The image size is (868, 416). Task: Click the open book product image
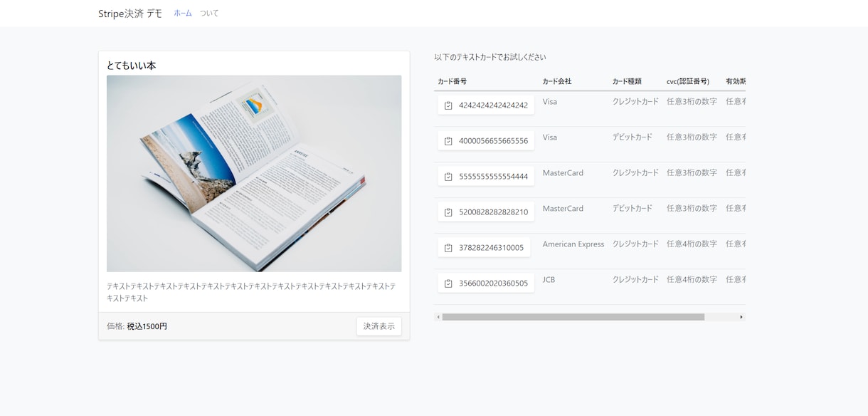point(254,173)
